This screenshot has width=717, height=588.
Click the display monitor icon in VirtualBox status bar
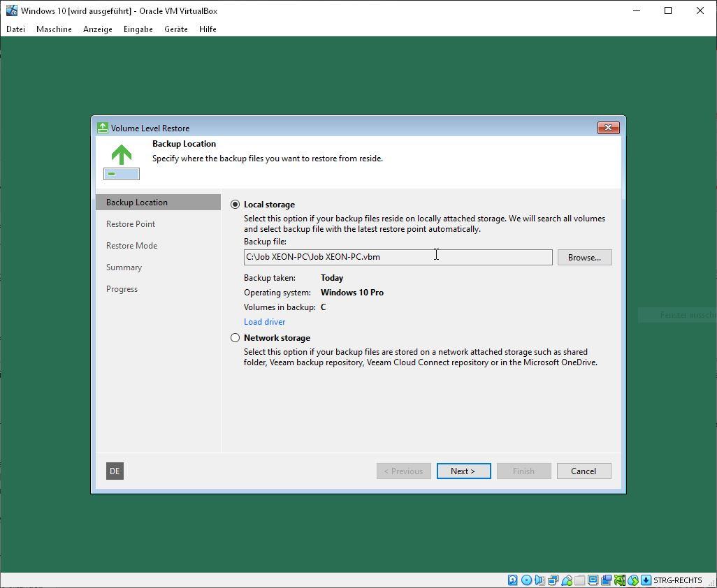point(593,580)
